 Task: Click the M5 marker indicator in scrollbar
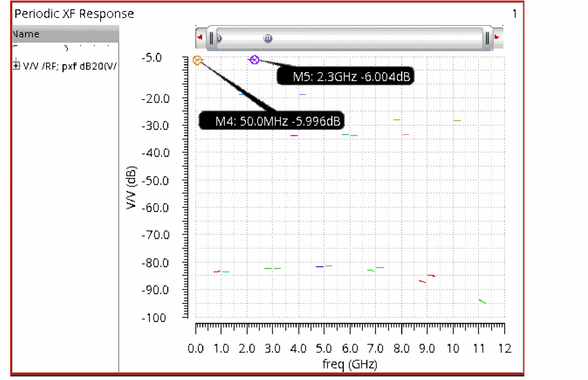pos(268,38)
